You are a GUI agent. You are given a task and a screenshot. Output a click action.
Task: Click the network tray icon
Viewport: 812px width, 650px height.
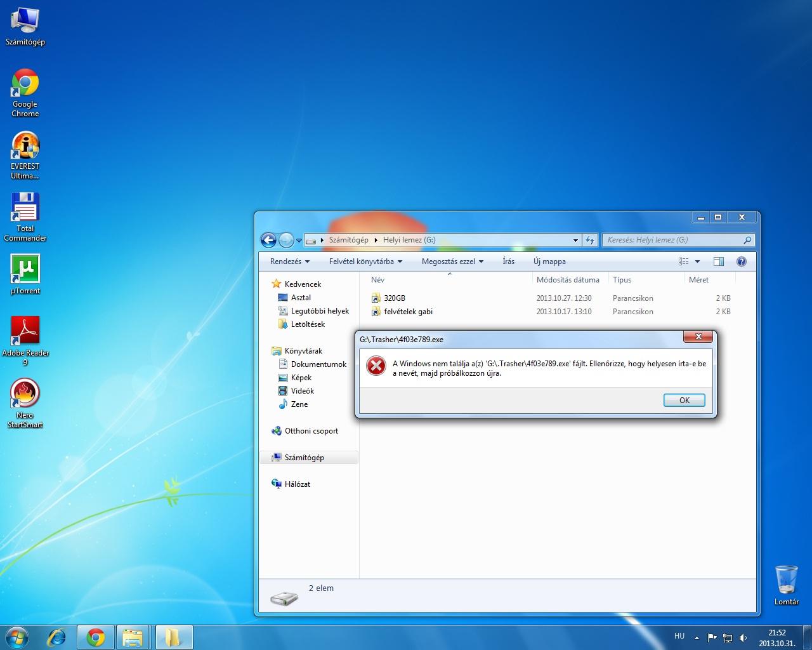point(728,638)
